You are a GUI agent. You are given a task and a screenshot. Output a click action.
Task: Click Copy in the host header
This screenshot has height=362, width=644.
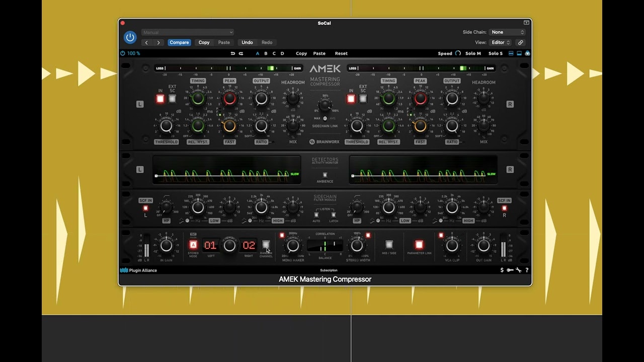(204, 43)
